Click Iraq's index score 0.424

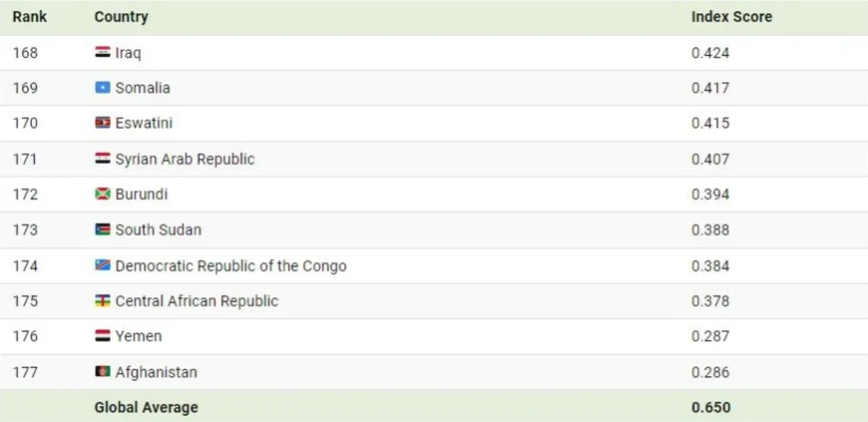710,52
